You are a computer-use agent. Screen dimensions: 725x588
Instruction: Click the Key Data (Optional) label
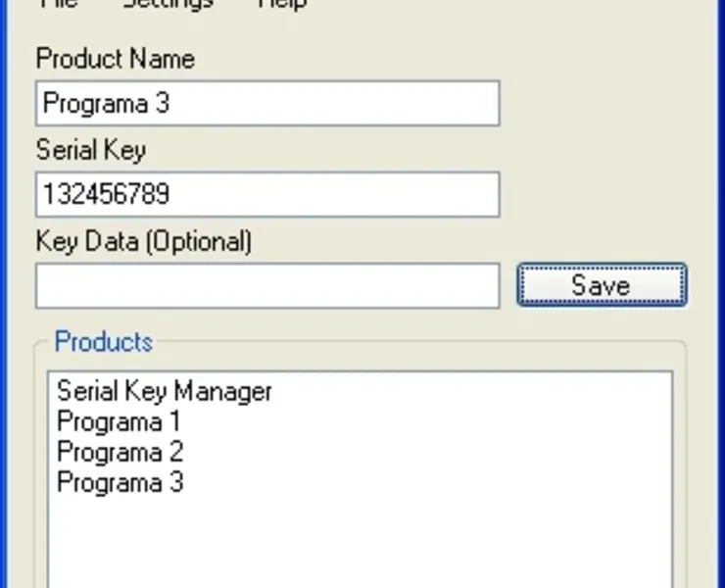point(143,241)
